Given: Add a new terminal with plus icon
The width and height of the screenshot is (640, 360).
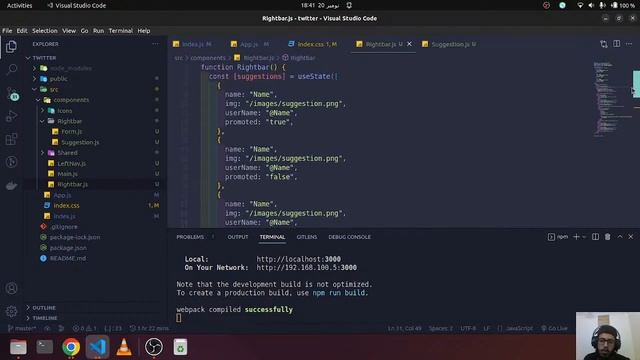Looking at the screenshot, I should click(576, 237).
